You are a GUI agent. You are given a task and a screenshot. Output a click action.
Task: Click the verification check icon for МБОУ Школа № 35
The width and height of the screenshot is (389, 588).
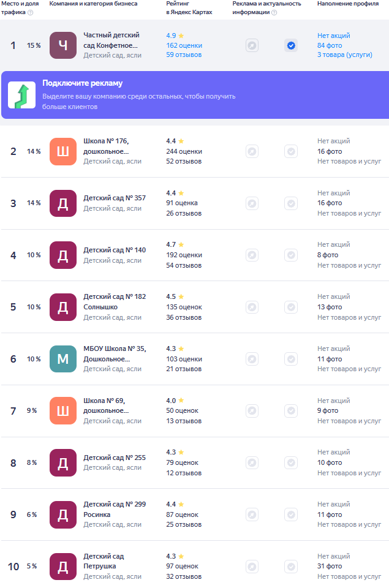[291, 360]
